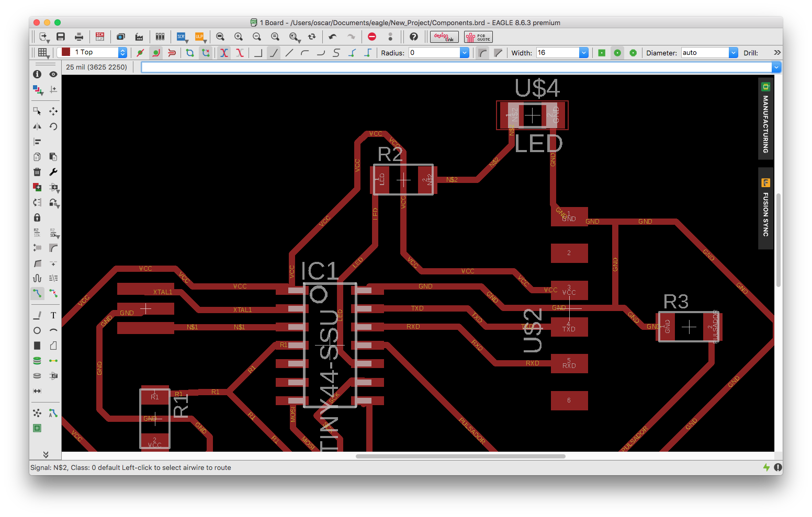Open the Info tool icon
This screenshot has height=517, width=812.
37,74
